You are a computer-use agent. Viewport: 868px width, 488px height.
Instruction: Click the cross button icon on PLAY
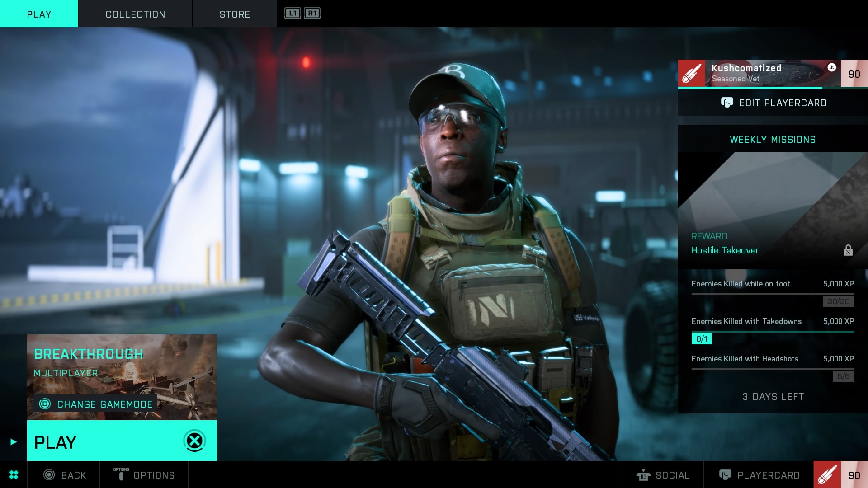pos(194,441)
